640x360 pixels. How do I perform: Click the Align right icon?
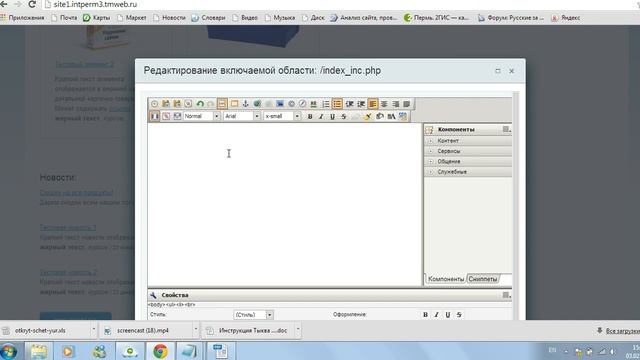click(396, 104)
